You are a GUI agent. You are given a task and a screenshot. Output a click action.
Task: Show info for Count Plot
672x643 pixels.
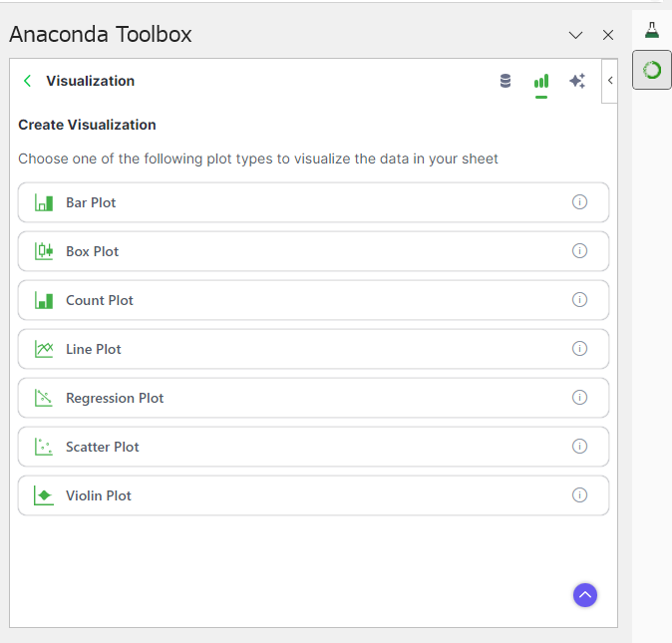[579, 299]
